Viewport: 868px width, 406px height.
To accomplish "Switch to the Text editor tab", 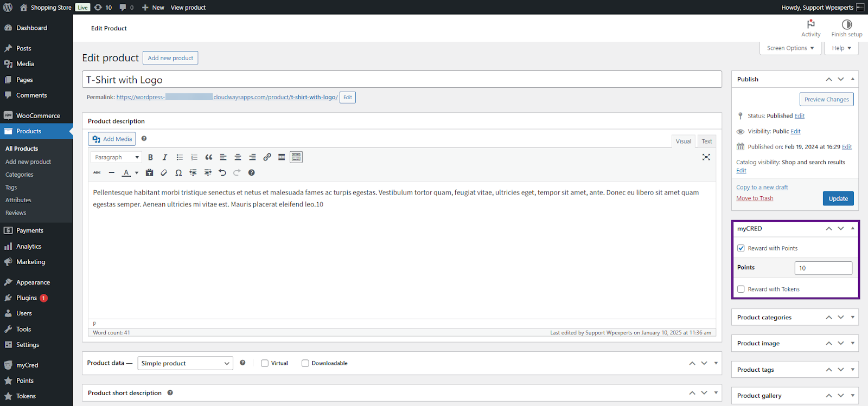I will [x=706, y=141].
